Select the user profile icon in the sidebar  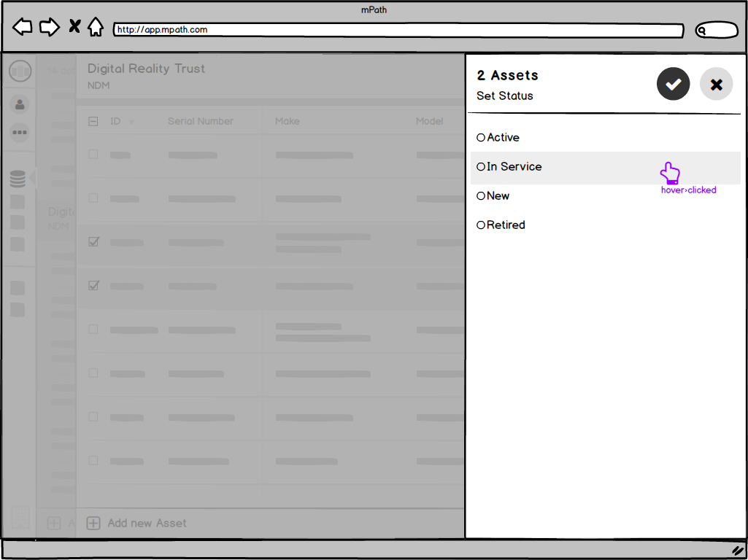20,104
